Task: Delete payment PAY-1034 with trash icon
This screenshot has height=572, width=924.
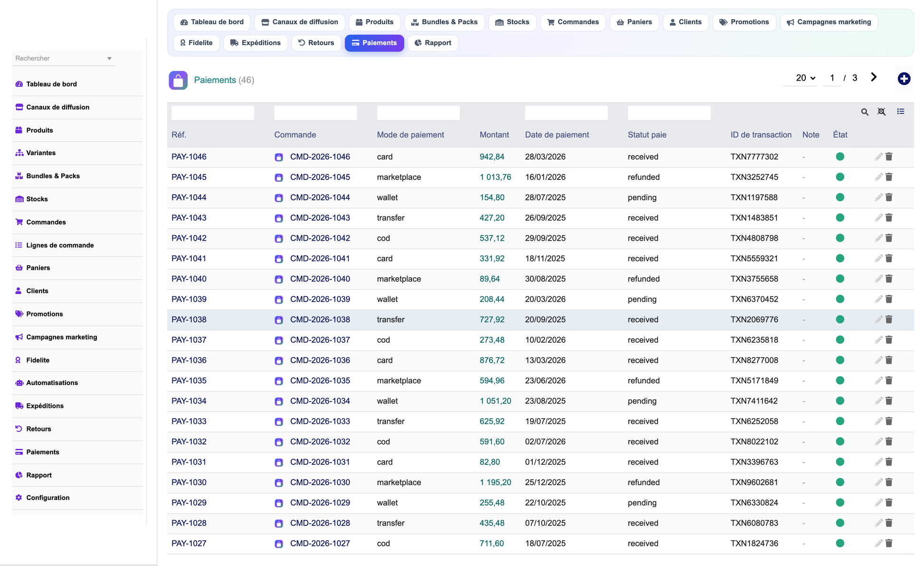Action: (x=889, y=401)
